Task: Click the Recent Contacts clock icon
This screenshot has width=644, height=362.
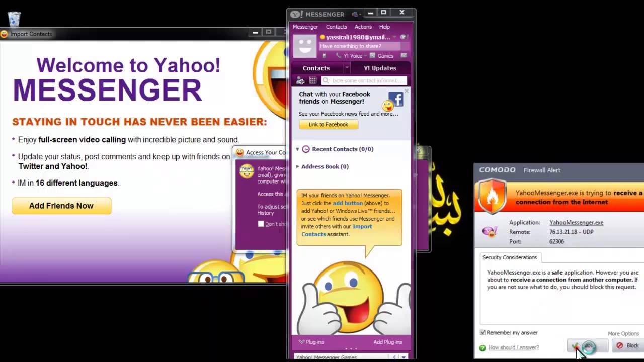Action: 306,149
